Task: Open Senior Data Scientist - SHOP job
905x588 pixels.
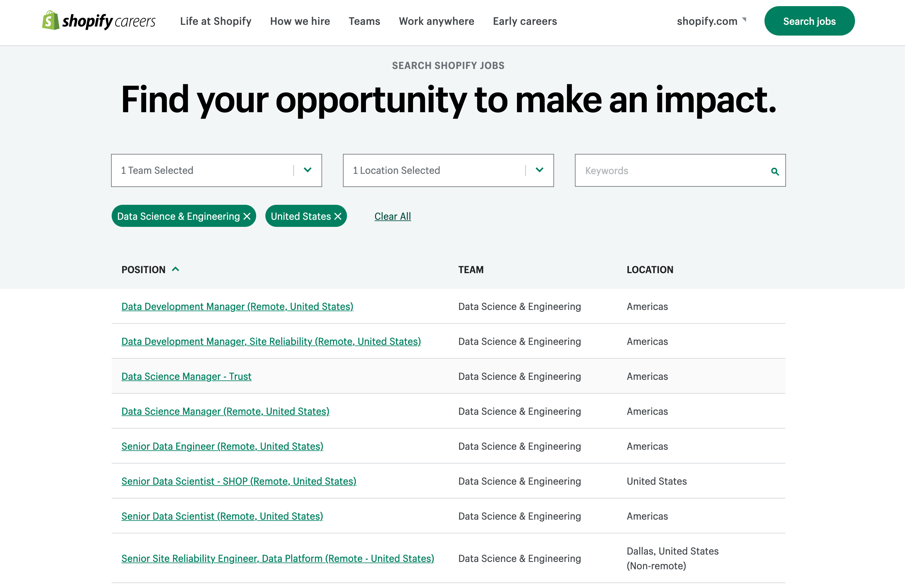Action: tap(239, 481)
